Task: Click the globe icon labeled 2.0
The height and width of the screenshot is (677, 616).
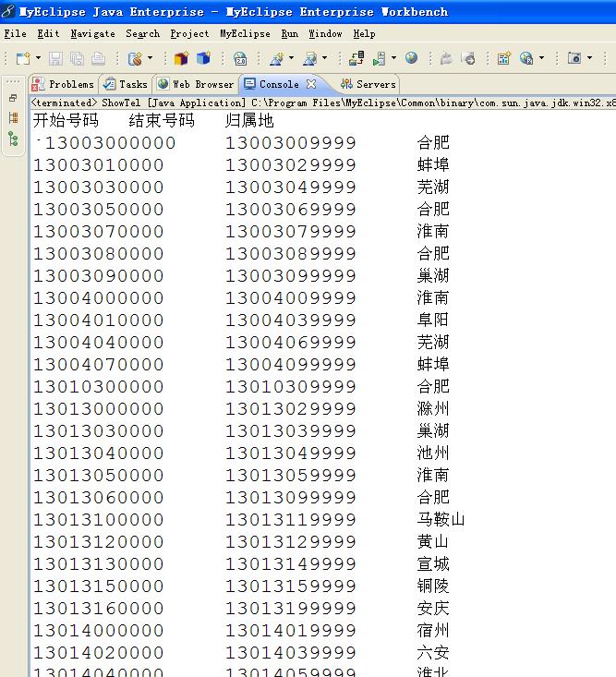Action: (240, 58)
